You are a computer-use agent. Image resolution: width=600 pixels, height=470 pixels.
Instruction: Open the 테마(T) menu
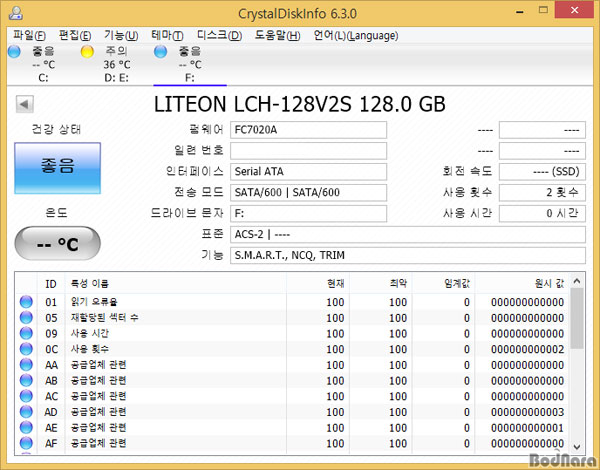pyautogui.click(x=167, y=36)
